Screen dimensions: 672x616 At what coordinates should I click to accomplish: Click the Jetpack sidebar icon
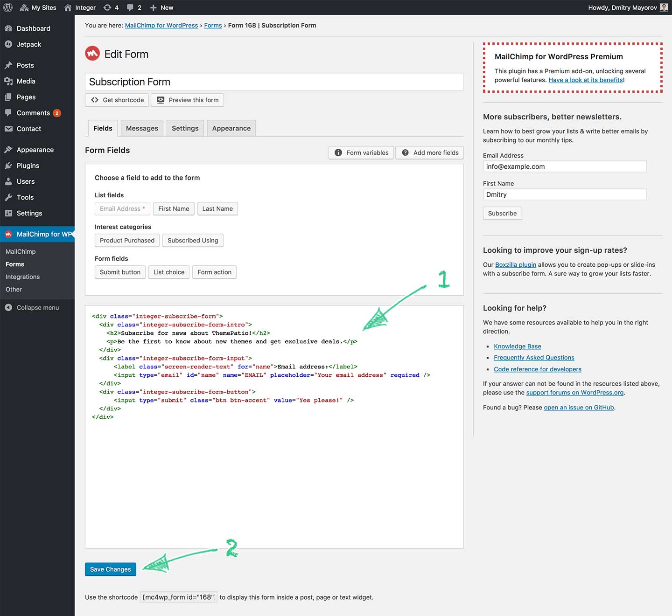pos(8,44)
